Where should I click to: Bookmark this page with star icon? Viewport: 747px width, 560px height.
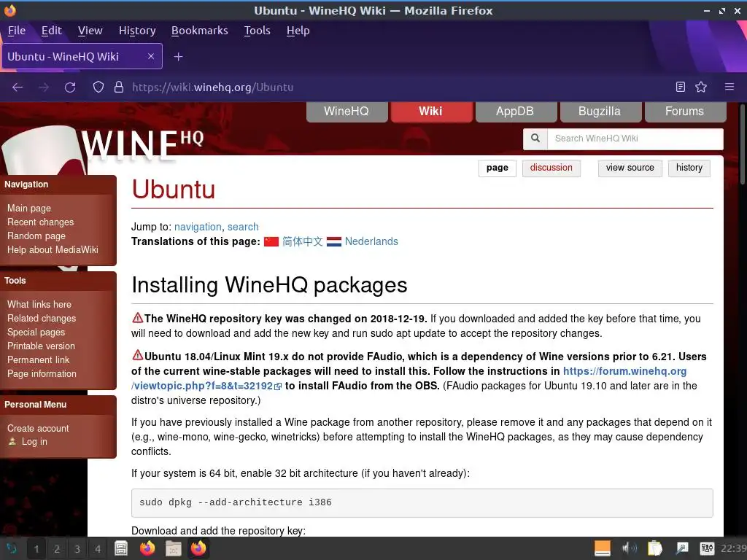(x=701, y=87)
